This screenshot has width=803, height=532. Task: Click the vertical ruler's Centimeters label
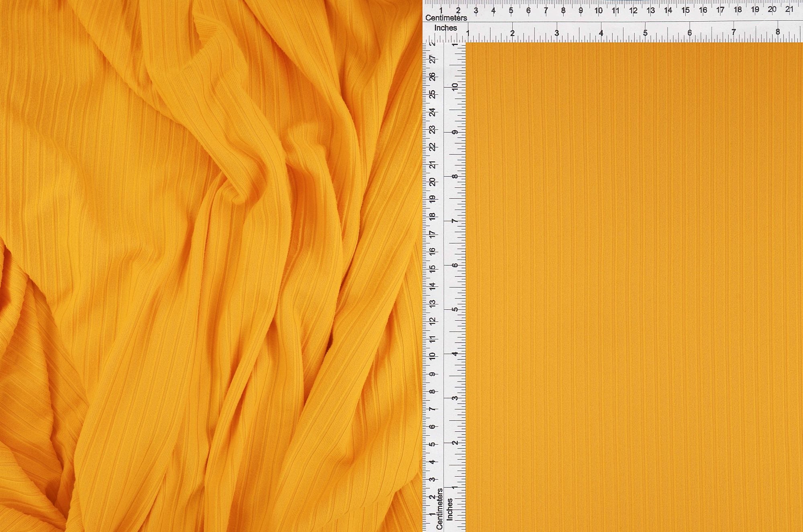(x=440, y=509)
